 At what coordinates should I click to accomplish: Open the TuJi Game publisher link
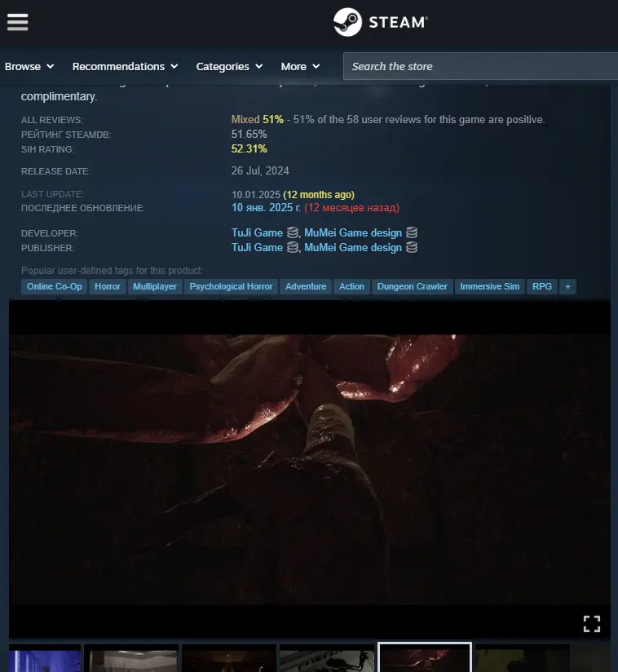pyautogui.click(x=257, y=247)
